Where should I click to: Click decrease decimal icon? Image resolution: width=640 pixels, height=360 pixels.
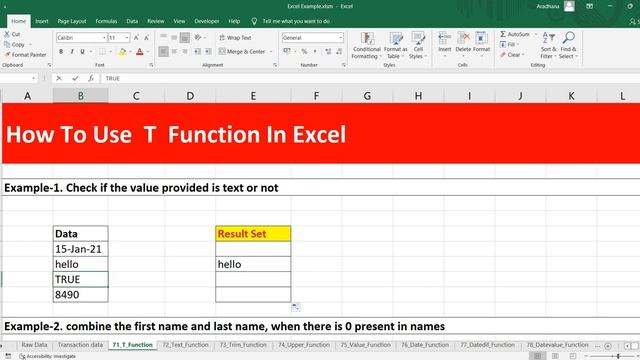click(x=339, y=51)
